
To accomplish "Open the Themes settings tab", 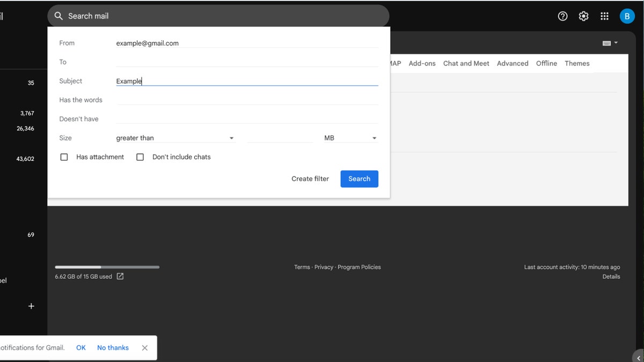I will point(577,63).
